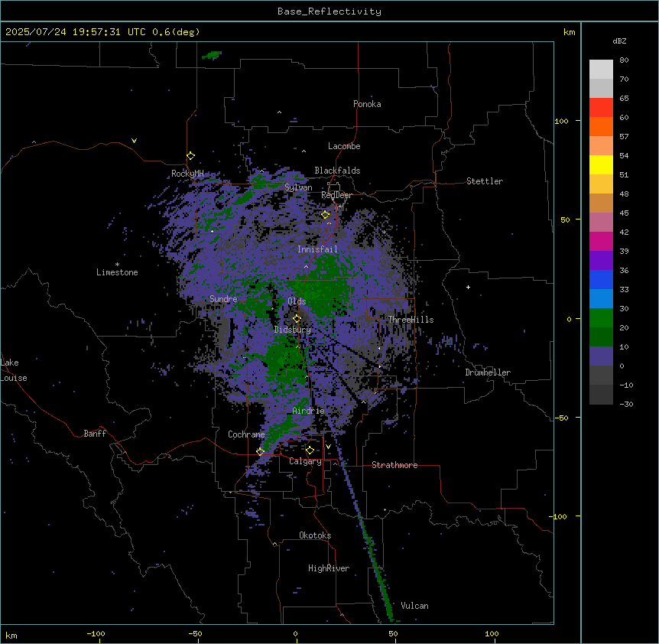Viewport: 659px width, 644px height.
Task: Click the Sylvan label
Action: coord(298,187)
